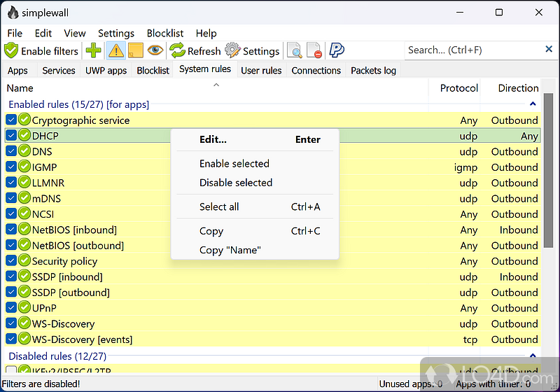Click the PayPal donate icon
The height and width of the screenshot is (392, 560).
(337, 50)
